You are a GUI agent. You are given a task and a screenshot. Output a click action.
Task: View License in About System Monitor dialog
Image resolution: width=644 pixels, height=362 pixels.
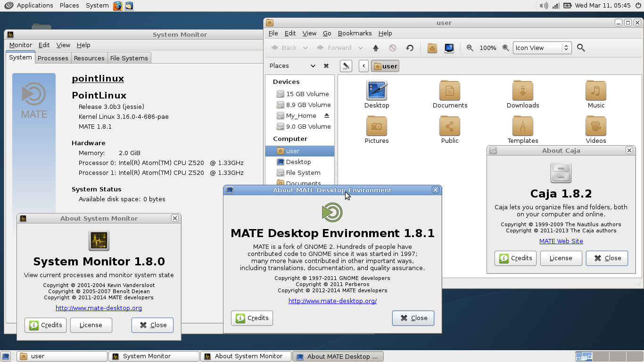(x=91, y=325)
